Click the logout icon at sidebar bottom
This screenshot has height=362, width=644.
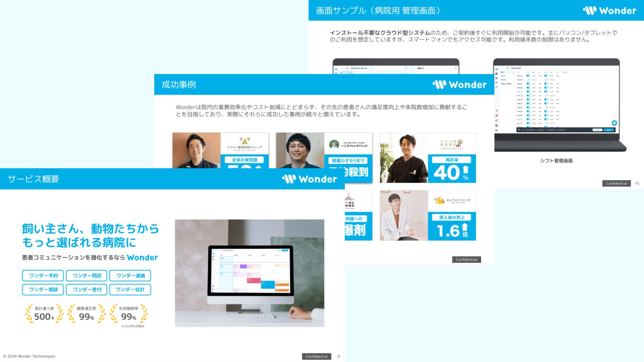[496, 130]
